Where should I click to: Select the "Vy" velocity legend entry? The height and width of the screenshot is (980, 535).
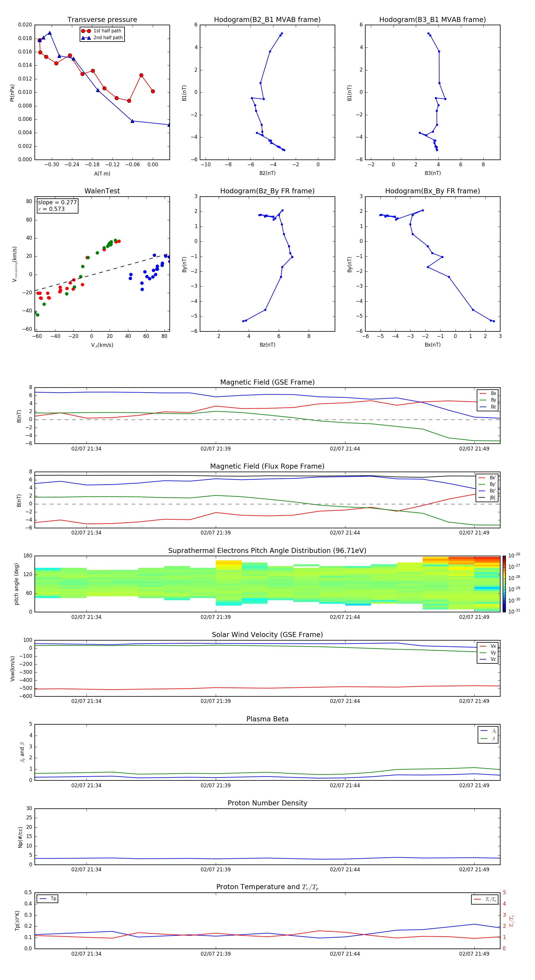[488, 652]
